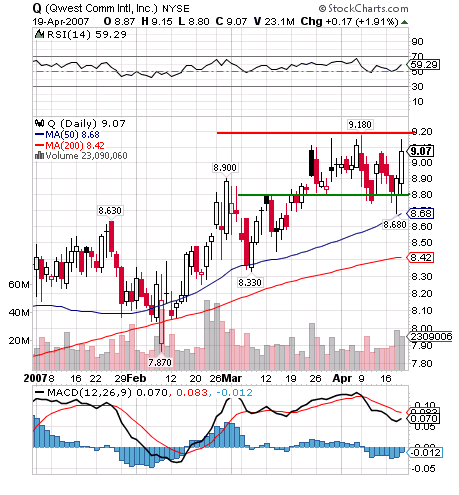459x495 pixels.
Task: Click the Chg +0.17 (+1.91%) text
Action: tap(350, 22)
